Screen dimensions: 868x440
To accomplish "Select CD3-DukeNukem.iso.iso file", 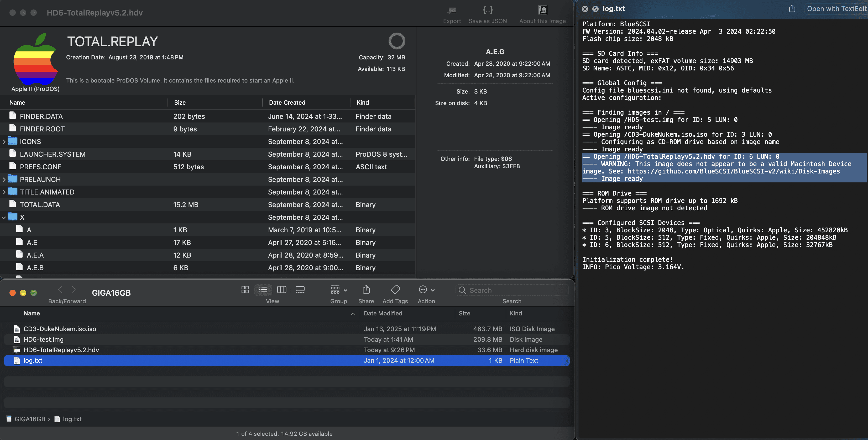I will 287,329.
